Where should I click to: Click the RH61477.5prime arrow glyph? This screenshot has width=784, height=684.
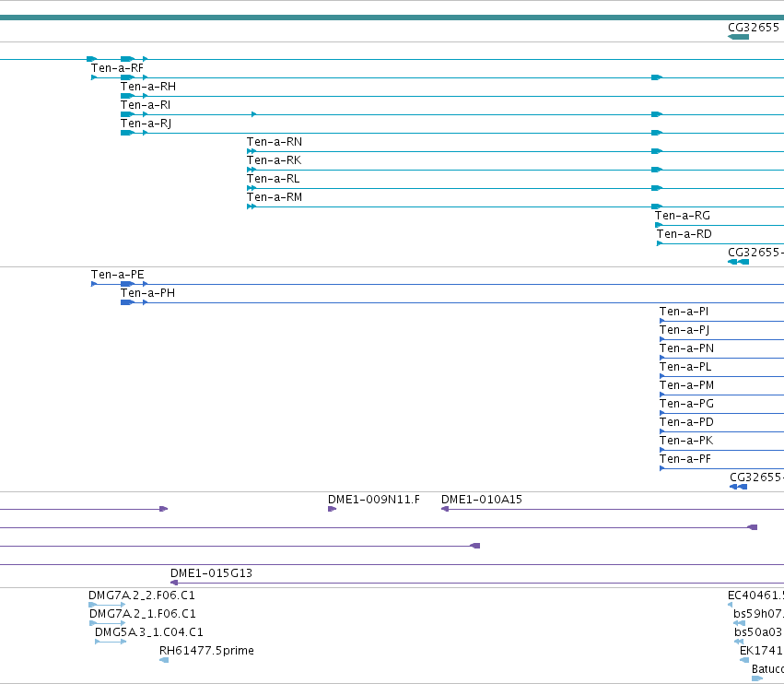(164, 660)
